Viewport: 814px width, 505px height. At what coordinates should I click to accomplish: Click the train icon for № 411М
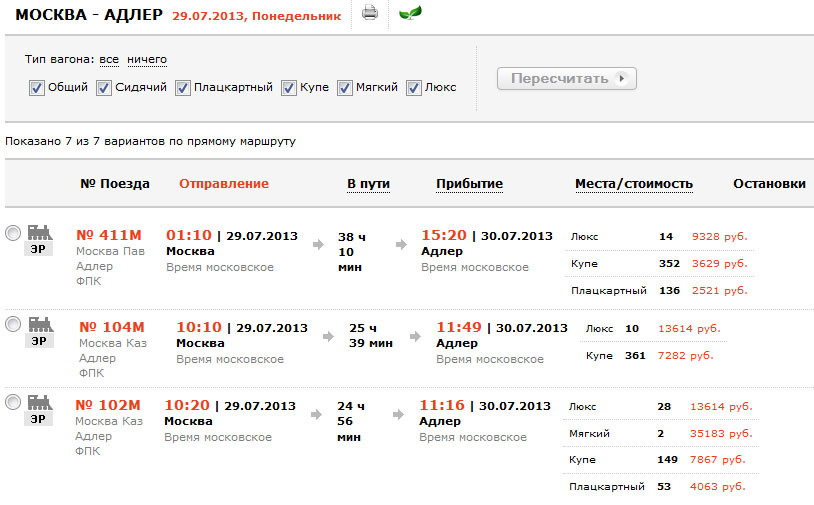coord(39,232)
